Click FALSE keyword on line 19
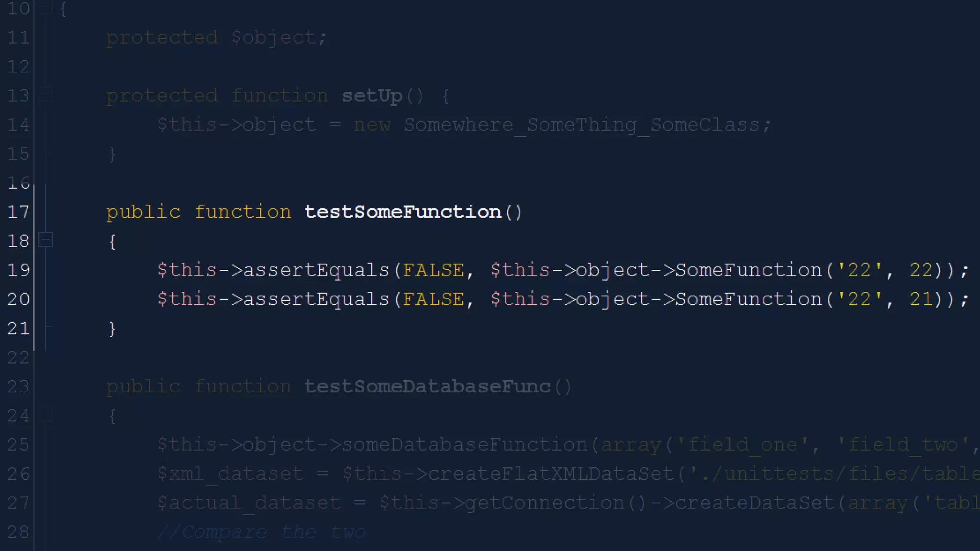Viewport: 980px width, 551px height. pos(433,270)
